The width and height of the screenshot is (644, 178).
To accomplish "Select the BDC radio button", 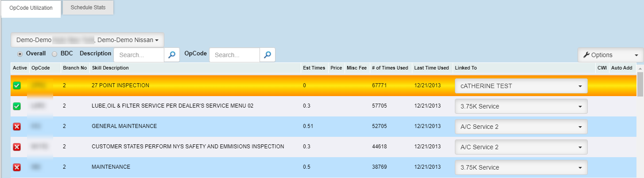I will 54,54.
